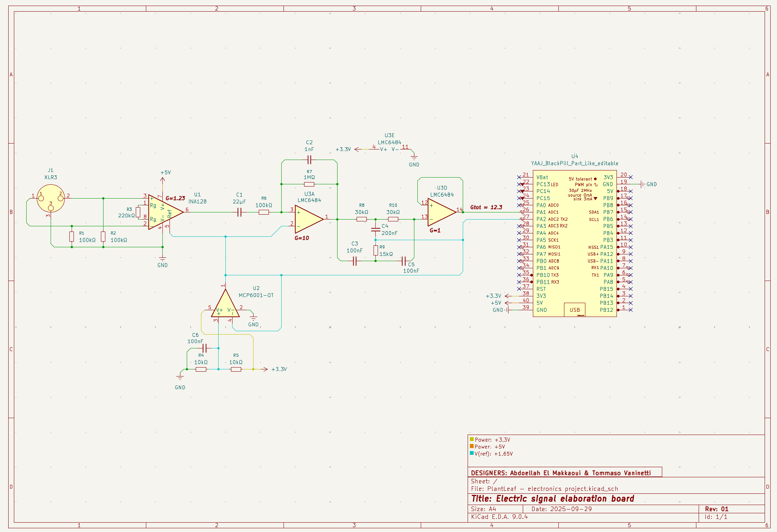Click the C5 100nF capacitor symbol
777x532 pixels.
403,261
